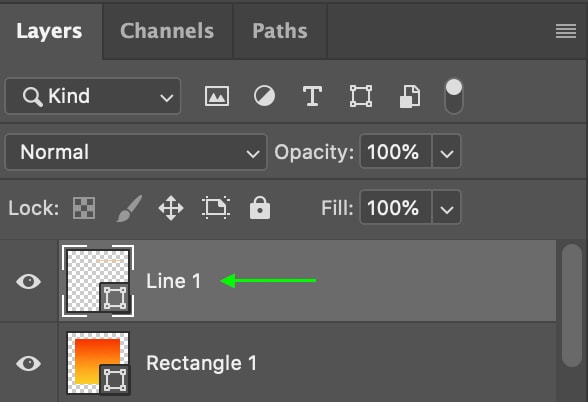Expand the Opacity slider arrow
588x402 pixels.
(x=447, y=152)
